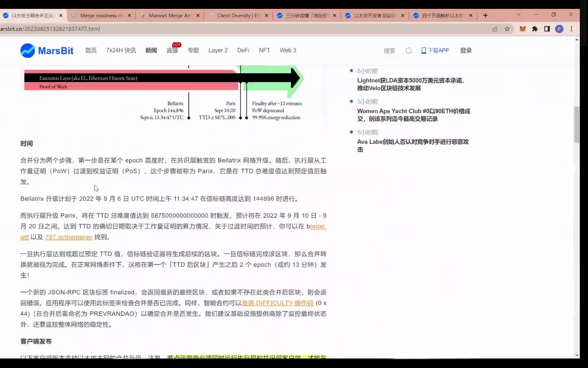
Task: Click scrollbar up arrow
Action: pyautogui.click(x=577, y=40)
